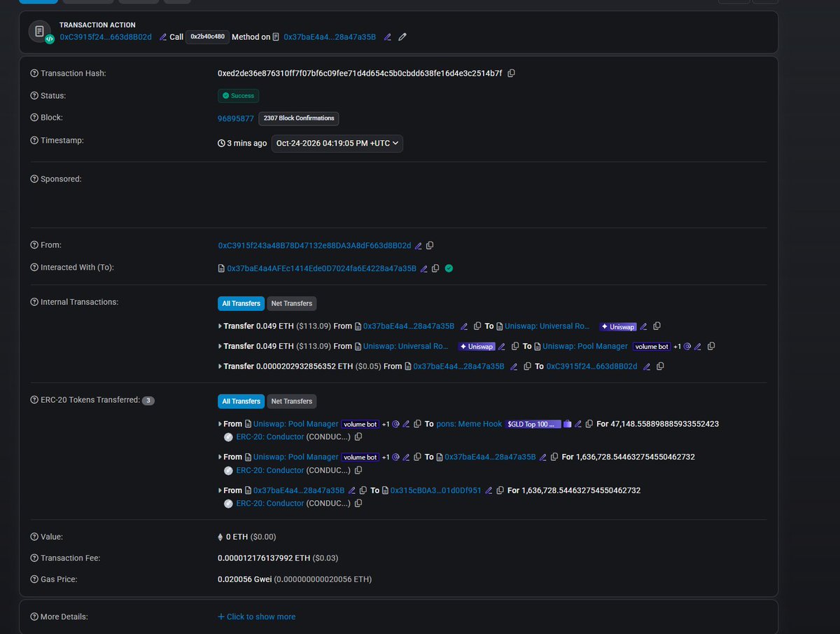840x634 pixels.
Task: Open help tooltip for Internal Transactions
Action: [34, 303]
